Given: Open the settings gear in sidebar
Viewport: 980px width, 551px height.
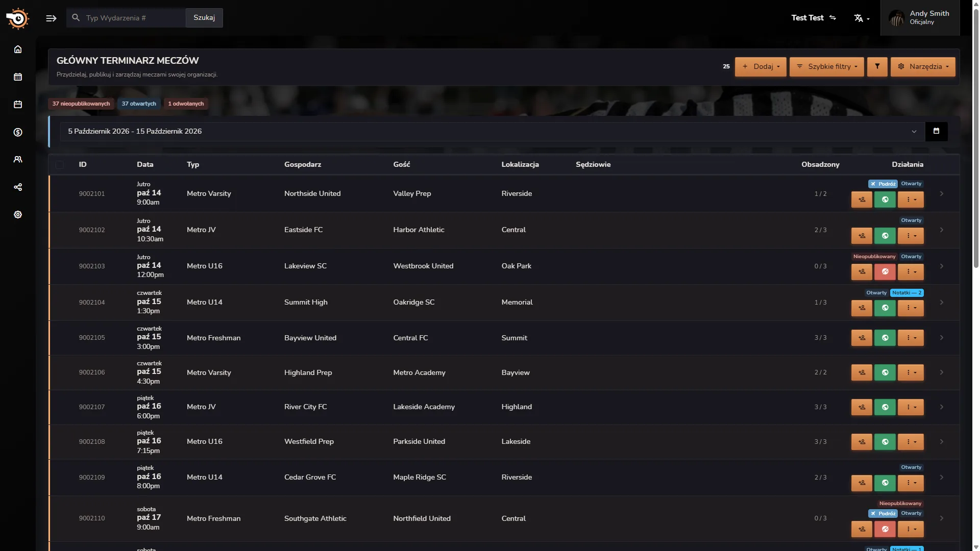Looking at the screenshot, I should coord(18,215).
